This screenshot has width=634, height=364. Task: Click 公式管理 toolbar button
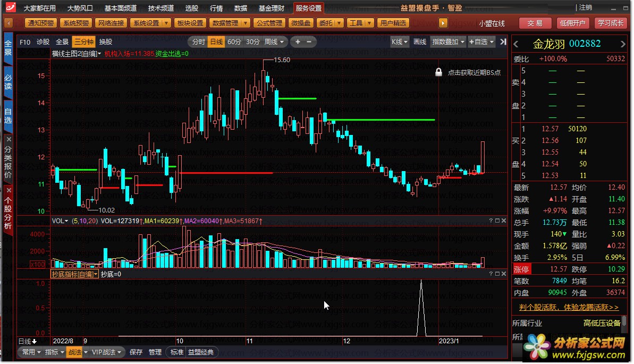pyautogui.click(x=269, y=23)
